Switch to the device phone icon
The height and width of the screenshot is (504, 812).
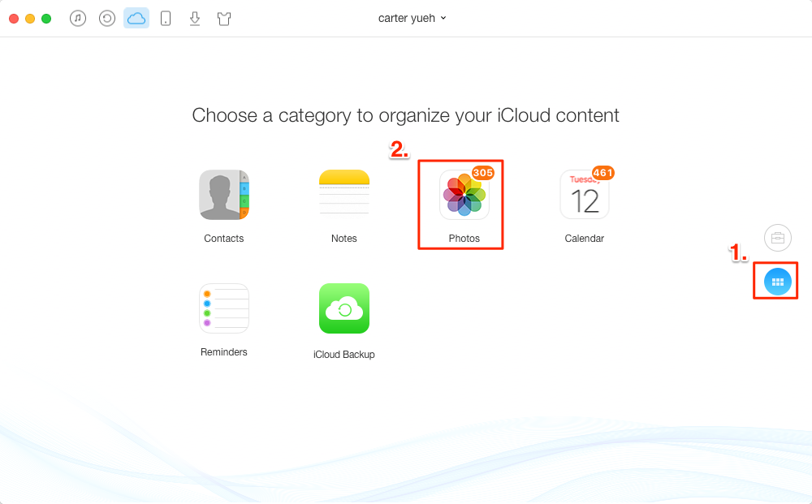click(166, 18)
